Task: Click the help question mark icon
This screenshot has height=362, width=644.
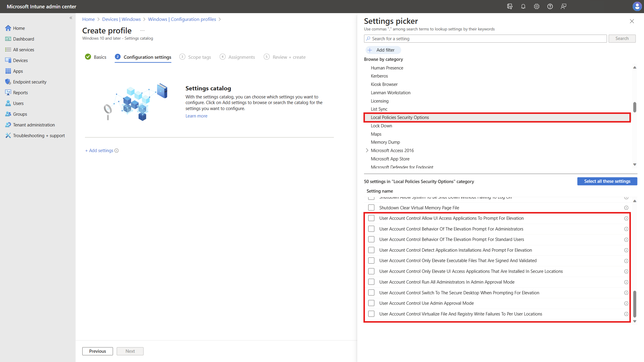Action: coord(550,7)
